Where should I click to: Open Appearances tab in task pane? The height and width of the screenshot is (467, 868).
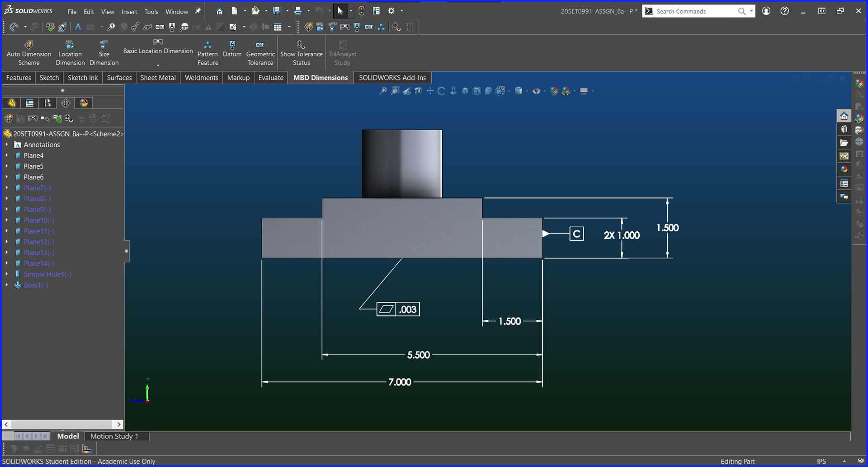[x=844, y=169]
